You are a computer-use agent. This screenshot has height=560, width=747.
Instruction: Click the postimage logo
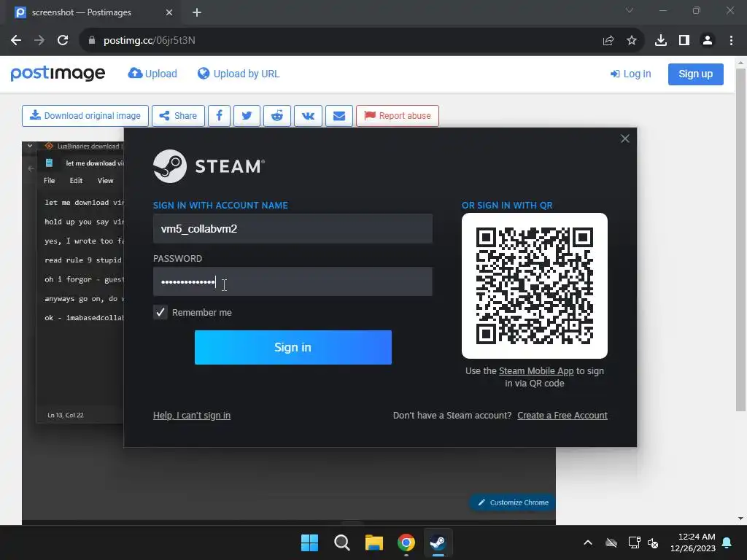pyautogui.click(x=58, y=74)
